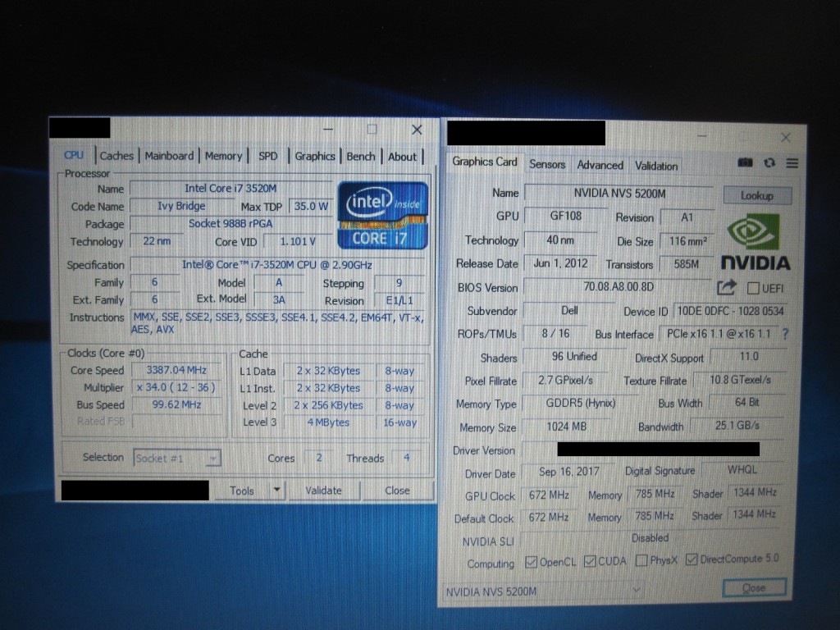Click the Bus Interface question mark
Screen dimensions: 840x630
(785, 334)
